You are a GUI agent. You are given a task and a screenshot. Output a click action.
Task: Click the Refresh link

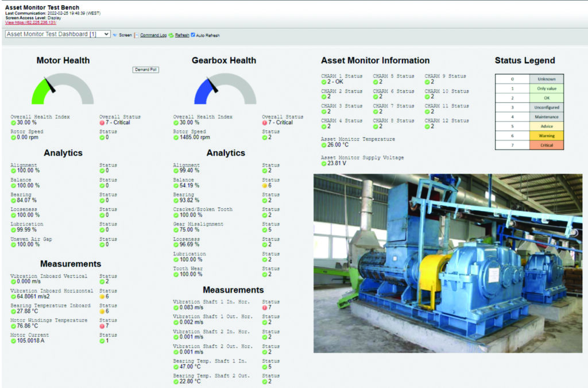pyautogui.click(x=182, y=35)
